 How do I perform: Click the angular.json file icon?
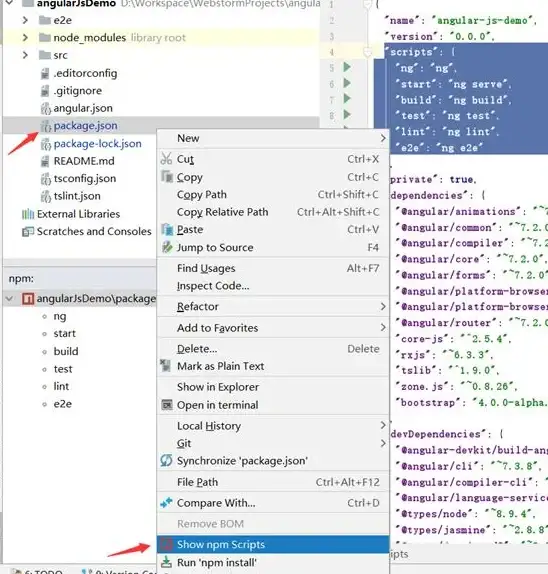pos(45,108)
